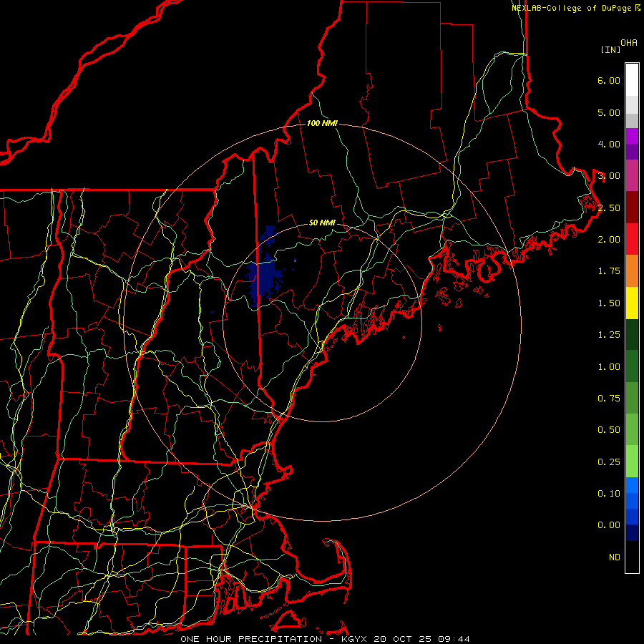
Task: Click the 0.50 legend value
Action: (x=609, y=430)
